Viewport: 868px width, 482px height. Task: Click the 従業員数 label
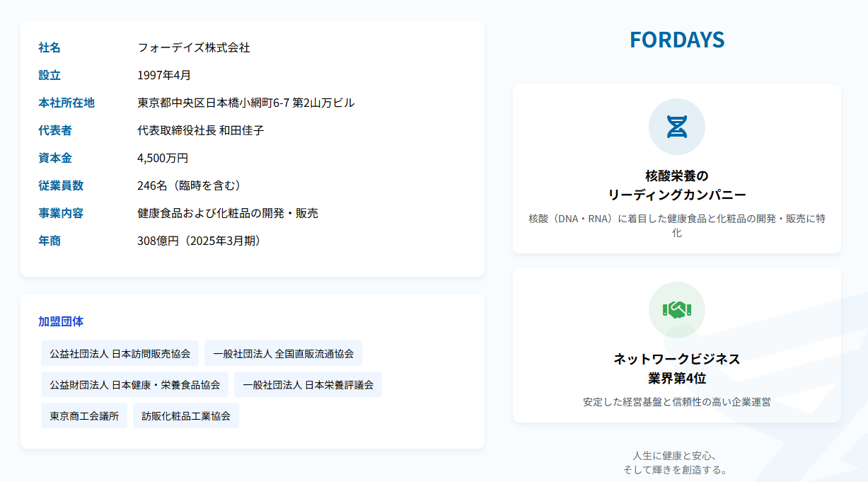click(x=61, y=185)
